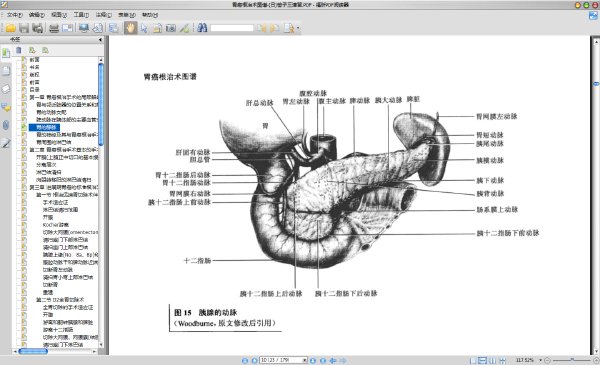Open the zoom percentage dropdown
This screenshot has width=600, height=365.
coord(540,360)
